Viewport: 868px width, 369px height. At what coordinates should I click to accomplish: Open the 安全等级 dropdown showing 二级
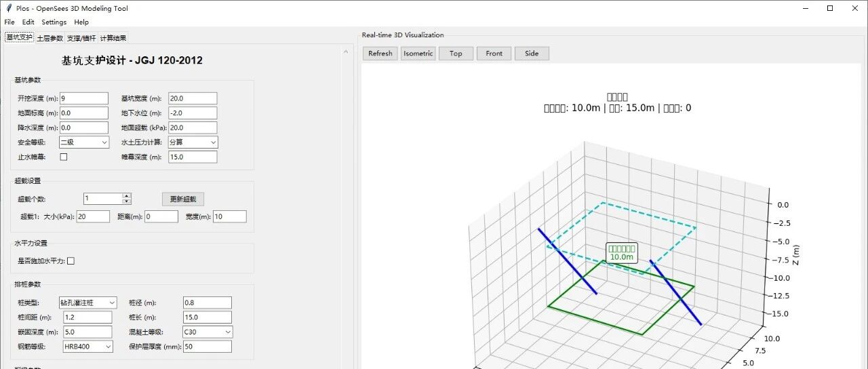click(84, 142)
